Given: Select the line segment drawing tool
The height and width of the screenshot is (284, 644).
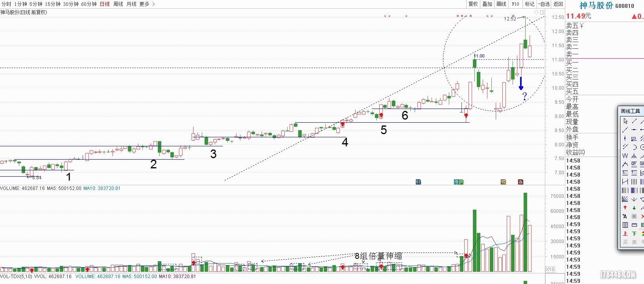Looking at the screenshot, I should coord(634,121).
